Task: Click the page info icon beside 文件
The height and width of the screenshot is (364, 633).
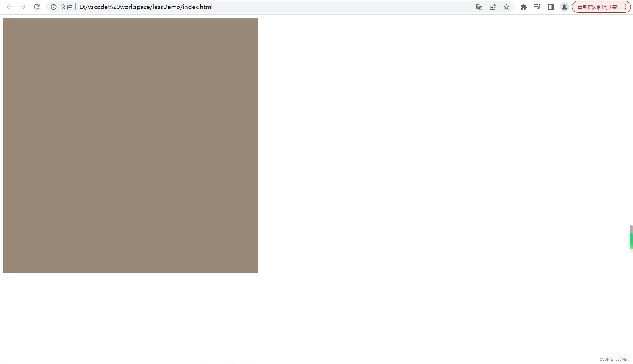Action: tap(54, 7)
